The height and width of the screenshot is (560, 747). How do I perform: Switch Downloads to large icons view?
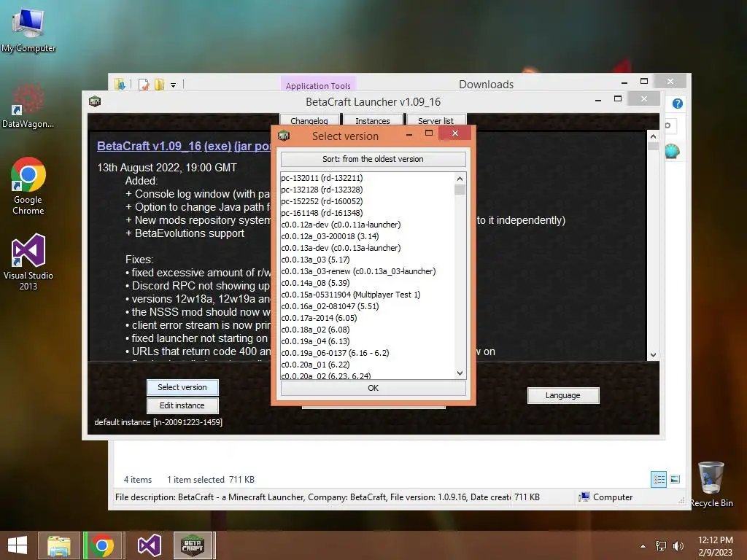click(675, 479)
